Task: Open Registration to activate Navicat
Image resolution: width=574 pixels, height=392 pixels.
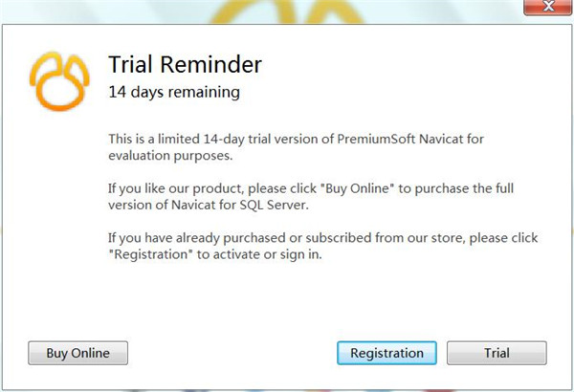Action: 386,353
